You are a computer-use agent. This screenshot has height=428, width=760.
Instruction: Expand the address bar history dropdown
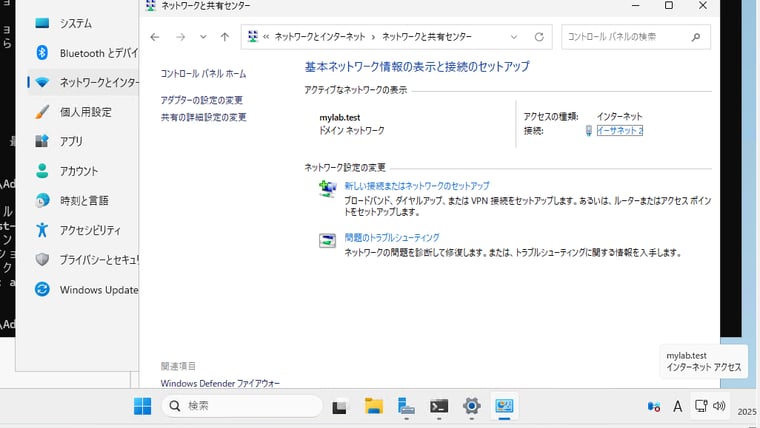[x=514, y=37]
